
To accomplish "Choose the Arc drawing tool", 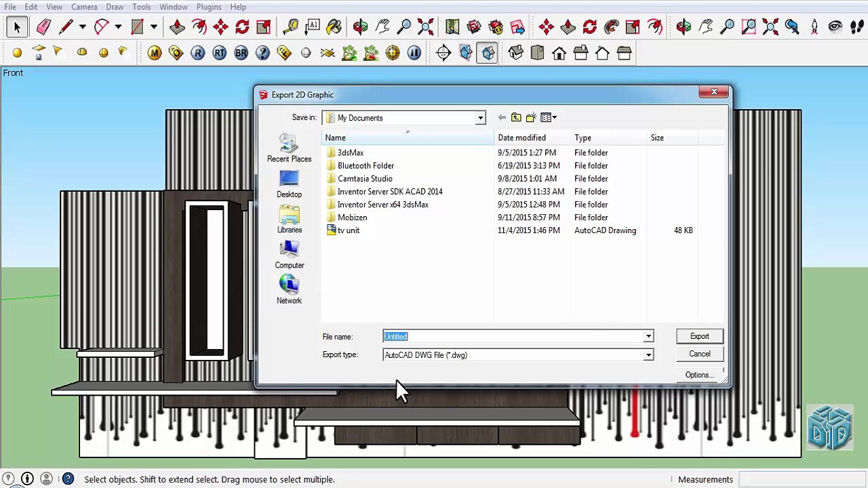I will click(101, 27).
